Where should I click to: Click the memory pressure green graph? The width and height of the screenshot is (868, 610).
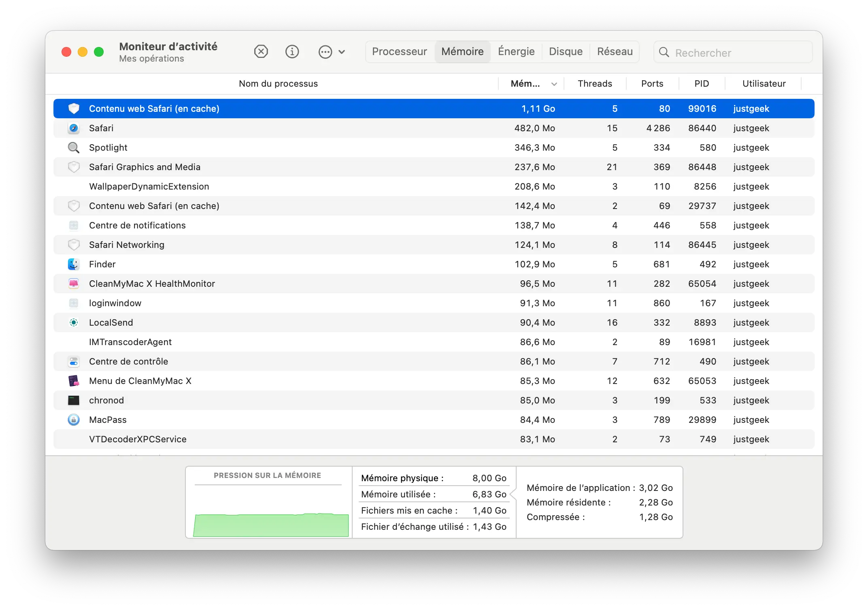[x=271, y=525]
